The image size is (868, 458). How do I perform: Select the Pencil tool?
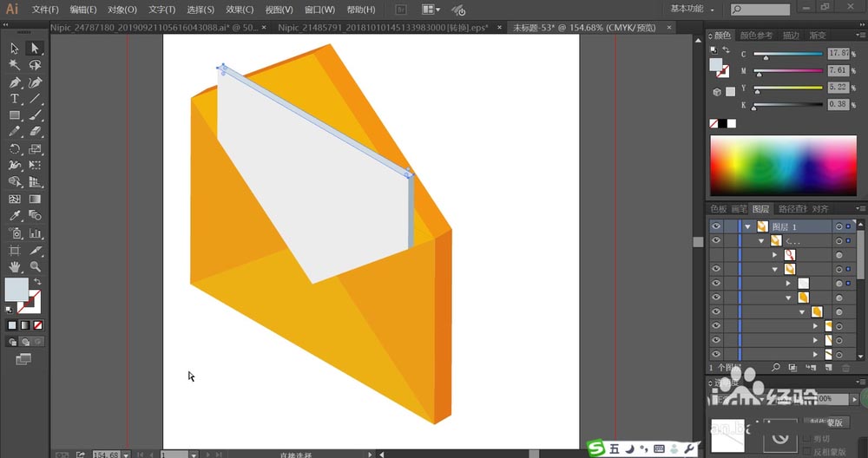(x=15, y=132)
